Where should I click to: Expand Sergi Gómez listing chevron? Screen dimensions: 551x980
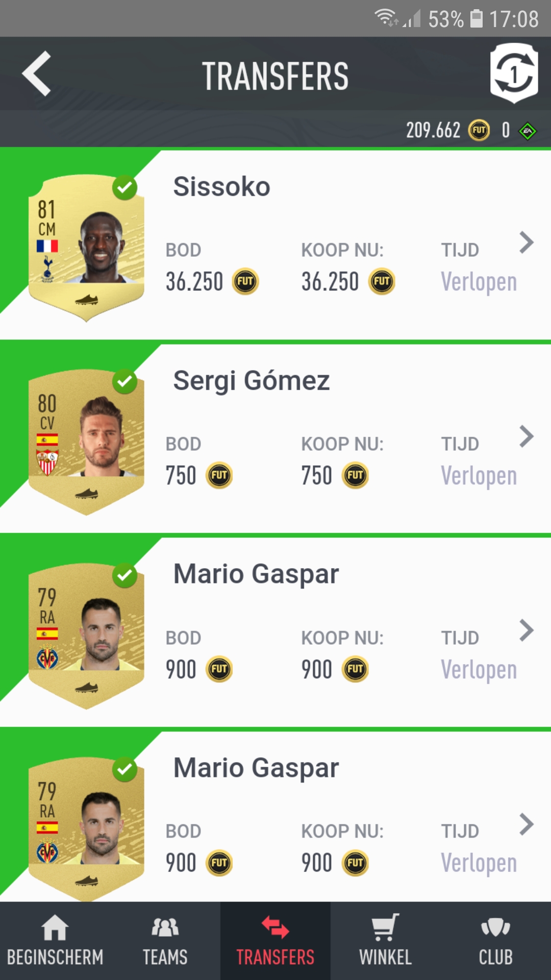coord(527,436)
